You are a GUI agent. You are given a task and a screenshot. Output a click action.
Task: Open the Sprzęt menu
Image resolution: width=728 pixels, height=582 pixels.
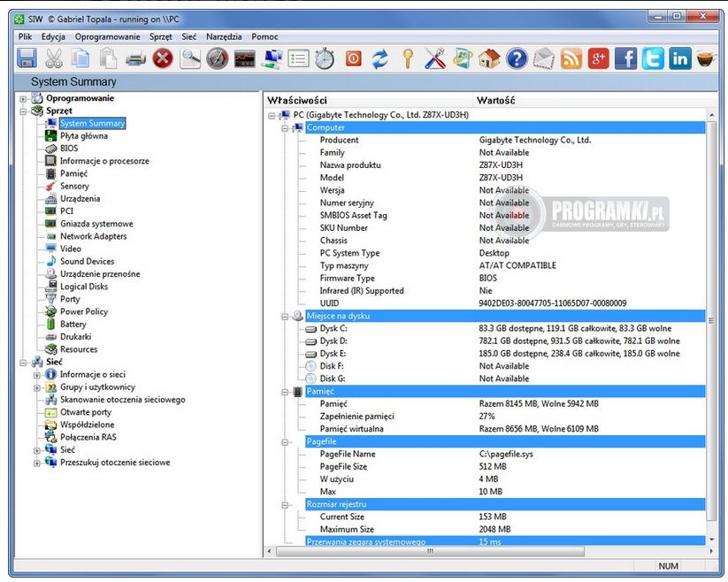(161, 36)
